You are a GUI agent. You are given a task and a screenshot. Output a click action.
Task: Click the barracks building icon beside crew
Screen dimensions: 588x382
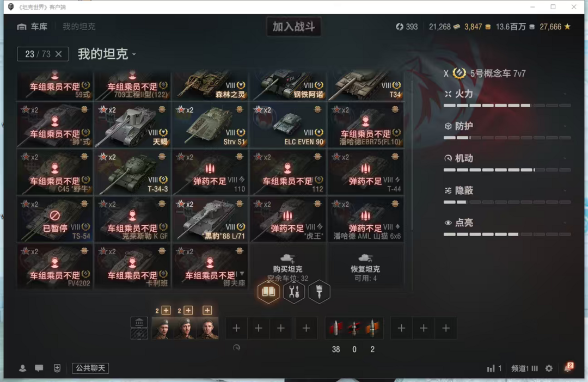[139, 322]
